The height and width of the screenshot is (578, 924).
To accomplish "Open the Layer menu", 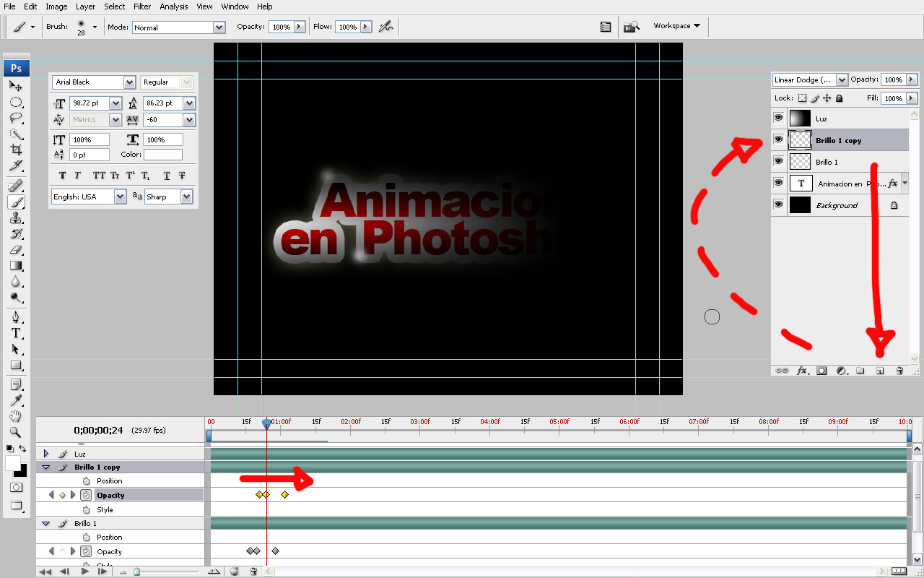I will click(x=85, y=7).
